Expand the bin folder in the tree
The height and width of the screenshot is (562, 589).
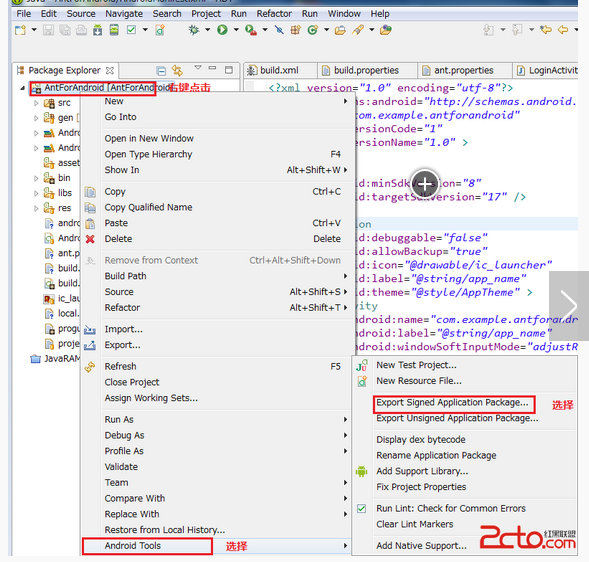click(36, 178)
